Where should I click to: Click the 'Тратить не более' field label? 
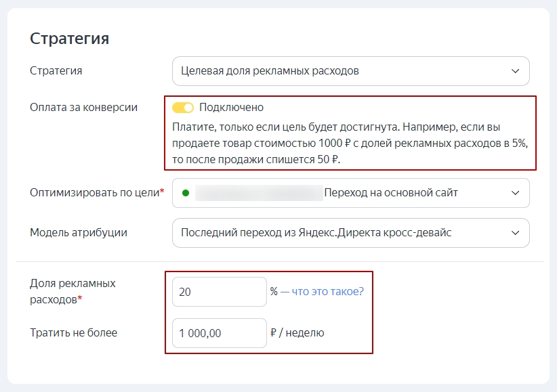[73, 333]
